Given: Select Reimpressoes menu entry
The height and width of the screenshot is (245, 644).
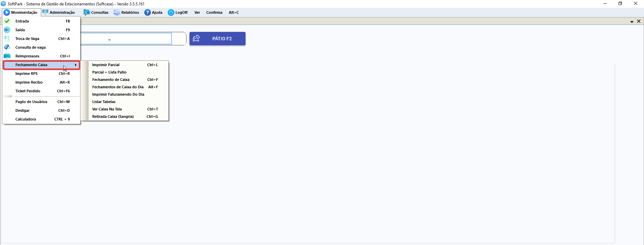Looking at the screenshot, I should pos(42,56).
